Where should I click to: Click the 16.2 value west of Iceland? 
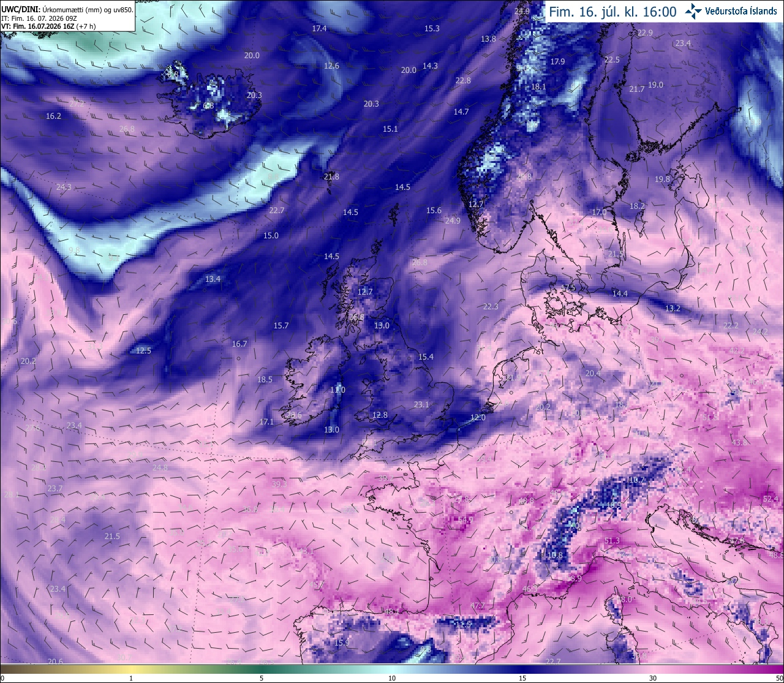click(x=53, y=116)
